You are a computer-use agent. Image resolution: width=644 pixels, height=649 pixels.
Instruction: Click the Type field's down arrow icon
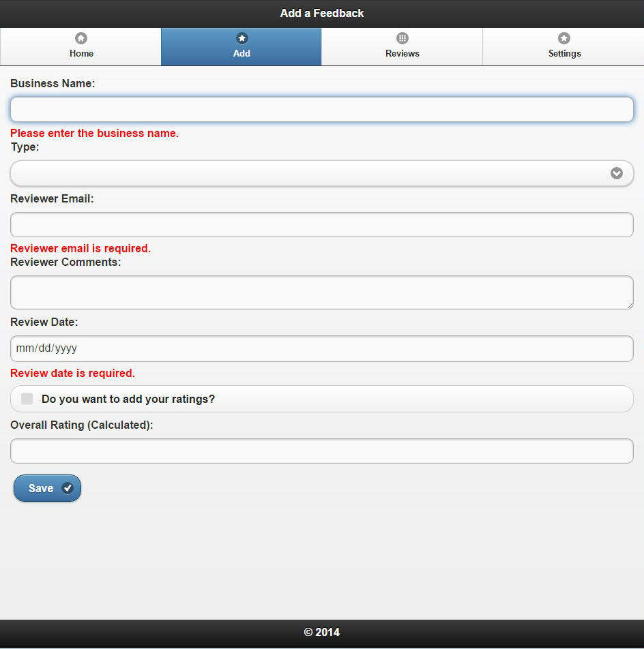point(617,173)
